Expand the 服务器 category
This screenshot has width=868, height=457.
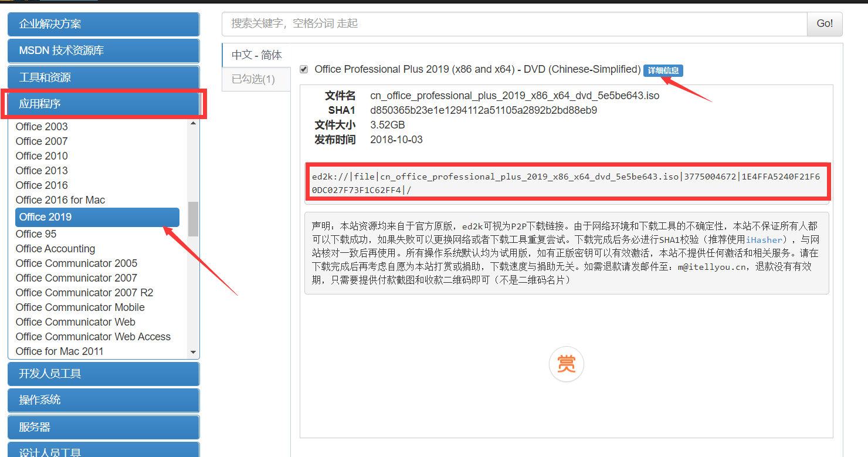click(x=103, y=427)
